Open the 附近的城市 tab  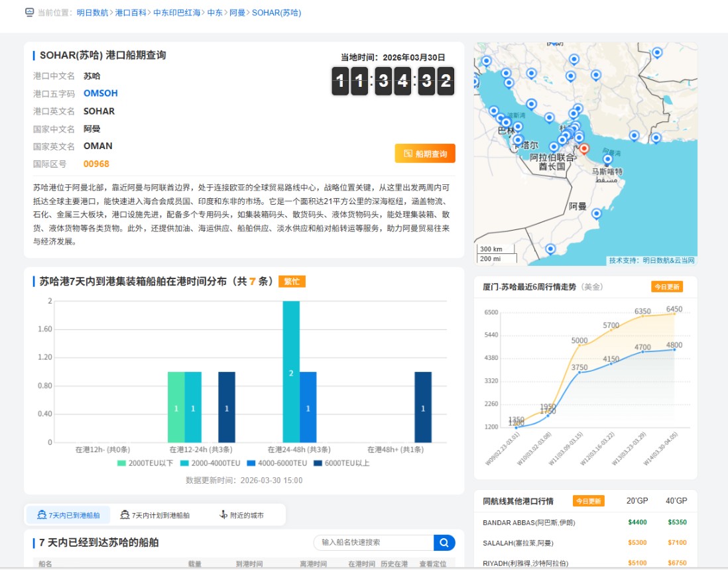(x=246, y=515)
